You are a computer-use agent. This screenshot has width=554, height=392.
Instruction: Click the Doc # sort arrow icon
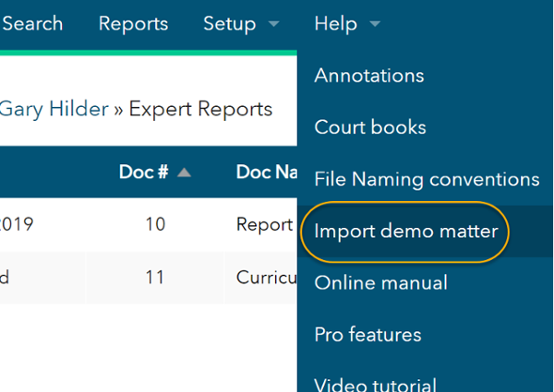tap(184, 172)
